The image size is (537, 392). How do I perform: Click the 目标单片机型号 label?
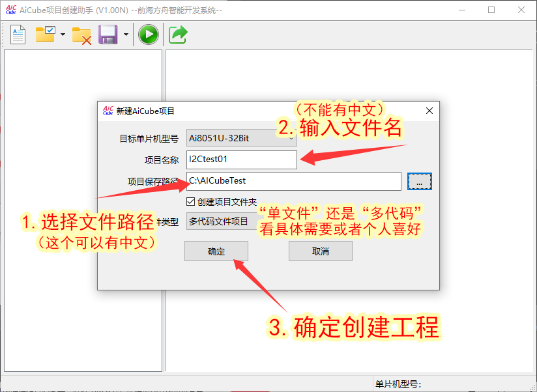tap(149, 139)
